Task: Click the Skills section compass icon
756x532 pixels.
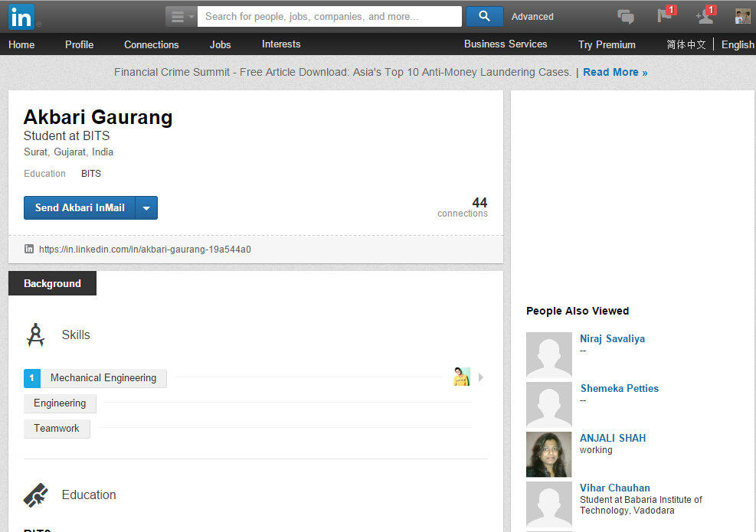Action: 35,335
